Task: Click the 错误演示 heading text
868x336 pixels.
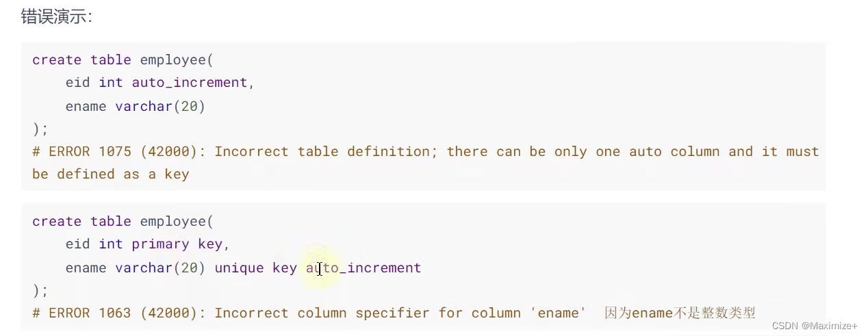Action: pos(56,17)
